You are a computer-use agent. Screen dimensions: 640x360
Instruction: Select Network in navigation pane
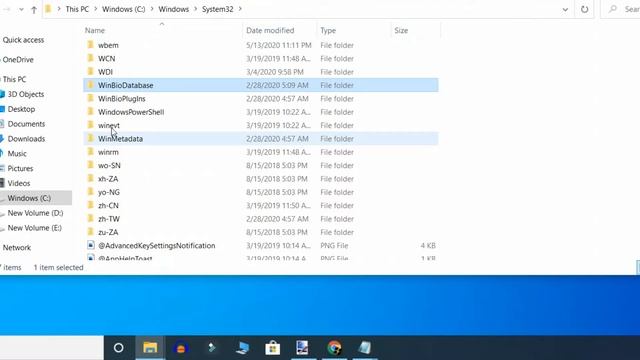click(x=17, y=247)
